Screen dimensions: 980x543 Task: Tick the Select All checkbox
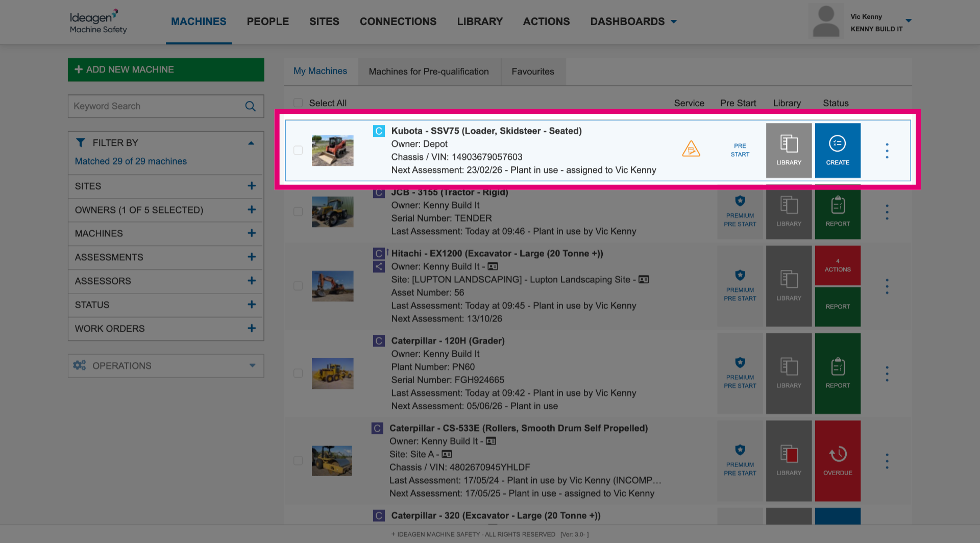pos(298,103)
